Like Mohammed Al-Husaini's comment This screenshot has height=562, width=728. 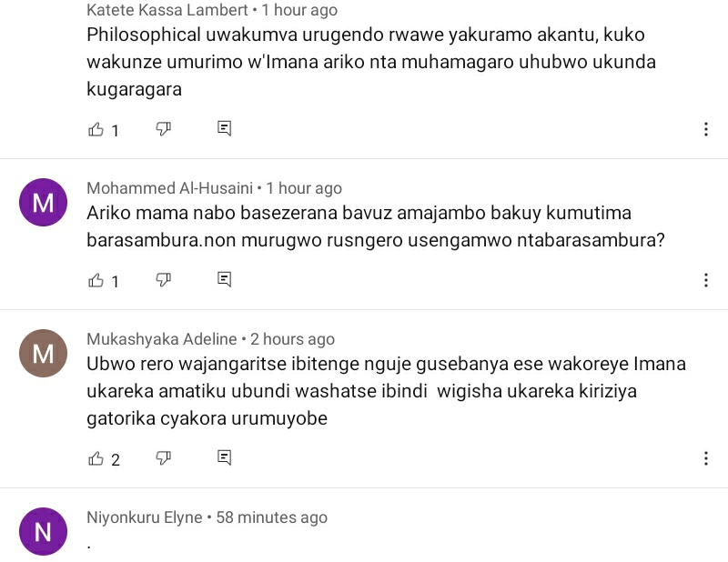coord(96,280)
